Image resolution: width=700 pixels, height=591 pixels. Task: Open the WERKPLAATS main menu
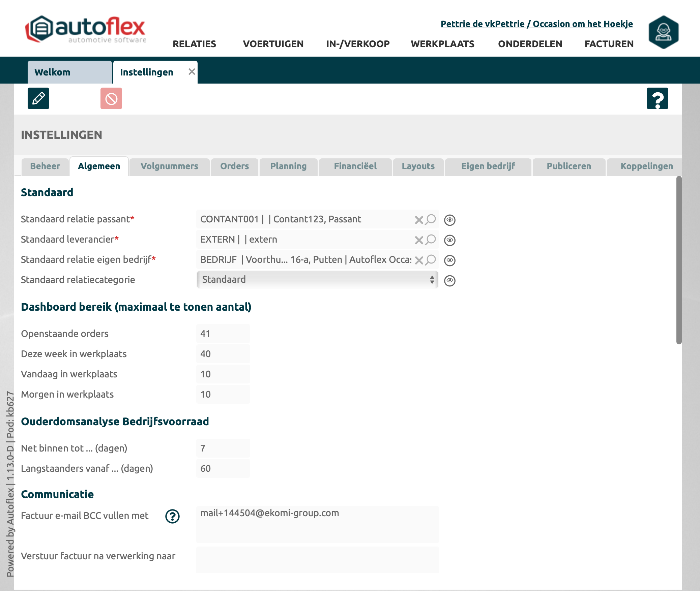(442, 44)
